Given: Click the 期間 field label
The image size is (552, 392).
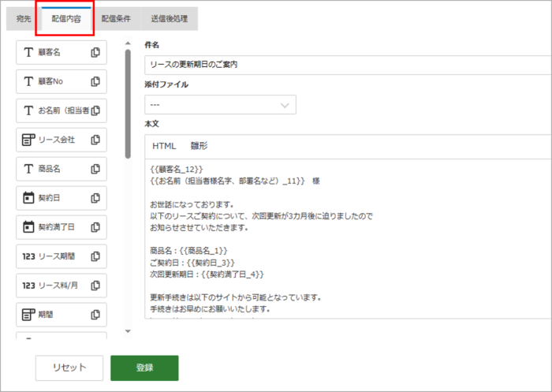Looking at the screenshot, I should [46, 315].
